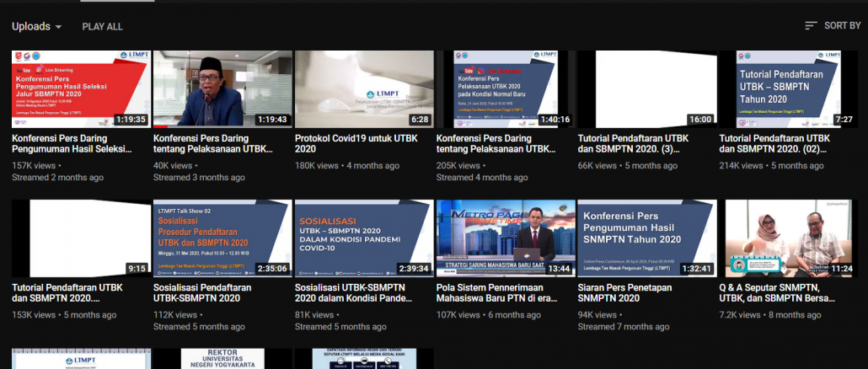Click the sort lines icon beside SORT BY

811,25
